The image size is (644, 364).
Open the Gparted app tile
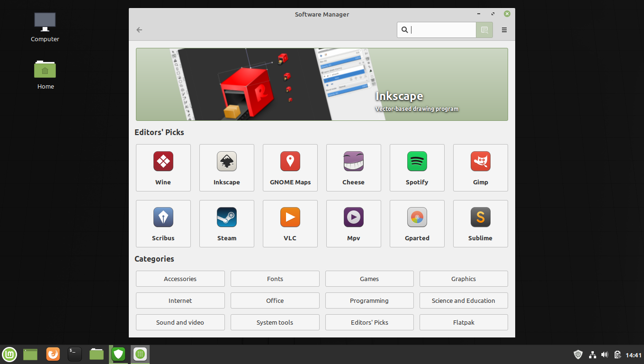pyautogui.click(x=417, y=224)
